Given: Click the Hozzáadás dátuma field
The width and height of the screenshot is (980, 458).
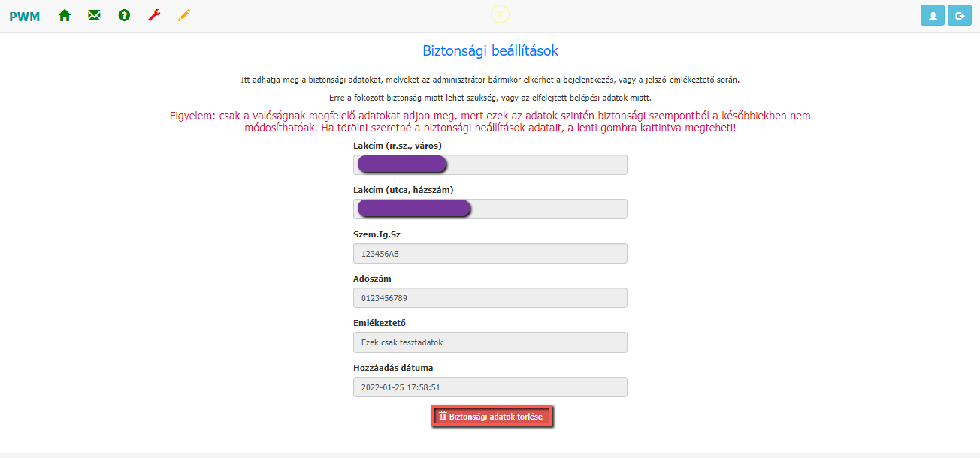Looking at the screenshot, I should coord(490,387).
